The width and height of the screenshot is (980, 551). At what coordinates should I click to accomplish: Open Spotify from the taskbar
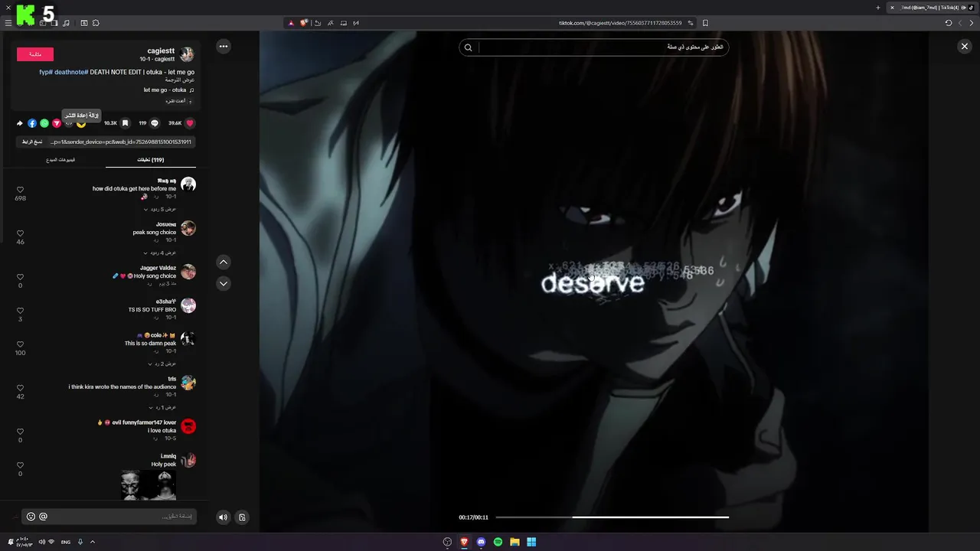coord(498,542)
